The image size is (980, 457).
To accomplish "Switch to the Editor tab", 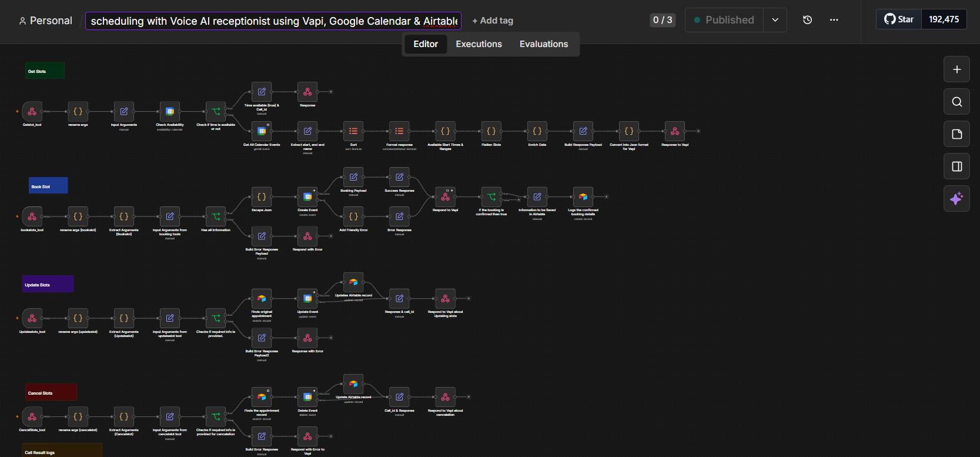I will pyautogui.click(x=426, y=44).
